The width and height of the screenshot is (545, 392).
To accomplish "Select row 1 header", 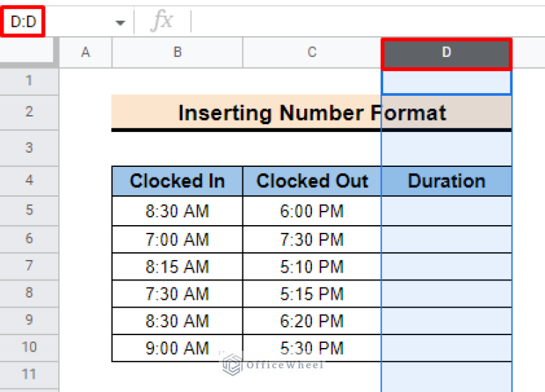I will point(29,81).
